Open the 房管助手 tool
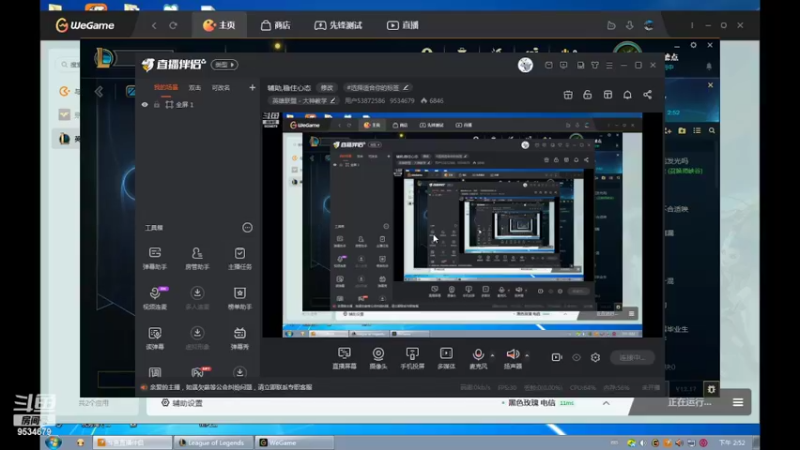Screen dimensions: 800x450 point(197,258)
